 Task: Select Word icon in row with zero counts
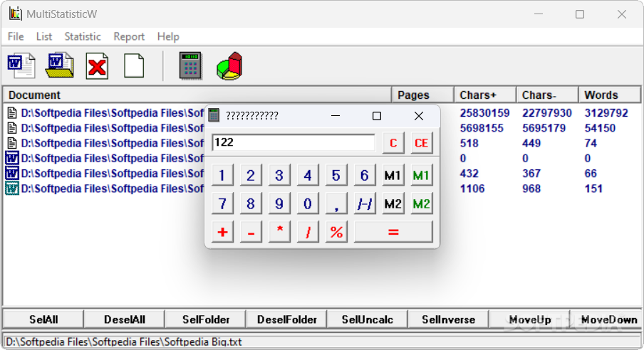[12, 158]
